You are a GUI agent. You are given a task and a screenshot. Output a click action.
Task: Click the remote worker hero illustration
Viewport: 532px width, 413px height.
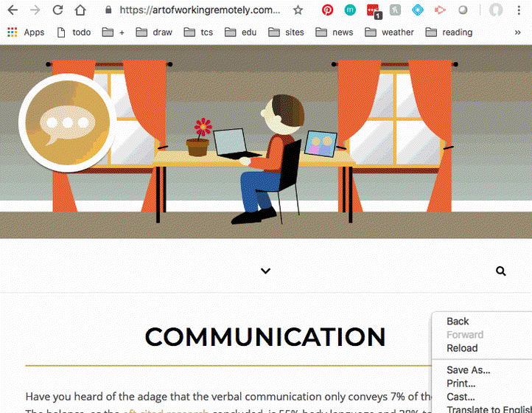[x=266, y=142]
